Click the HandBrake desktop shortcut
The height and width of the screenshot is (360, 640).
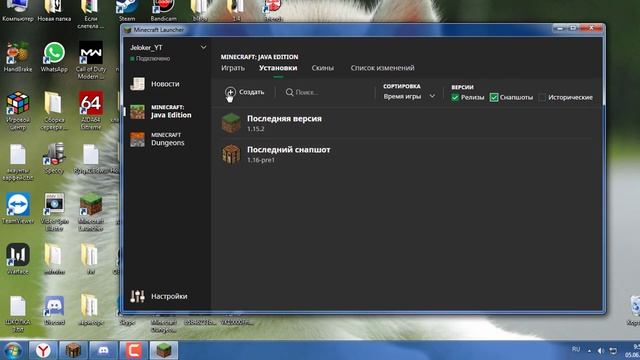point(18,57)
